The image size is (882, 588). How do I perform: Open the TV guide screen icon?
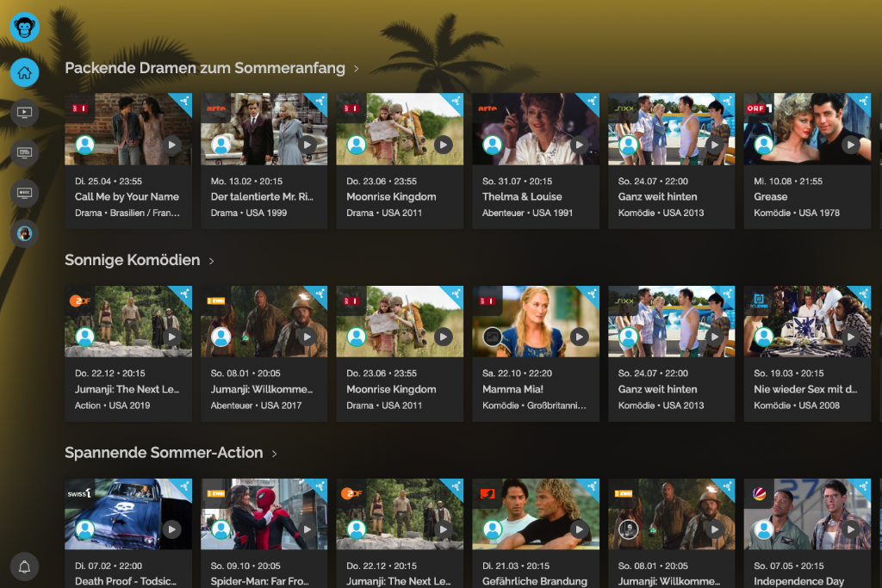coord(24,153)
